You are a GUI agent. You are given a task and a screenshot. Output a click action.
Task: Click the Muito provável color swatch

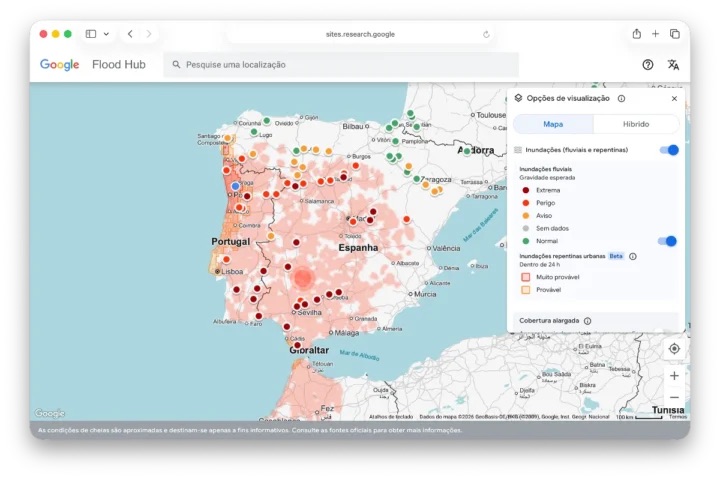click(x=525, y=276)
